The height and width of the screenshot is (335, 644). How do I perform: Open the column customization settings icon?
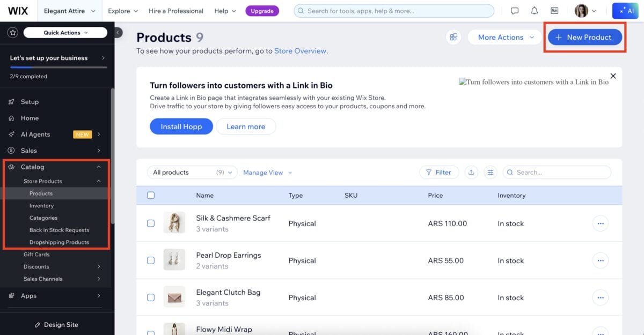coord(490,172)
